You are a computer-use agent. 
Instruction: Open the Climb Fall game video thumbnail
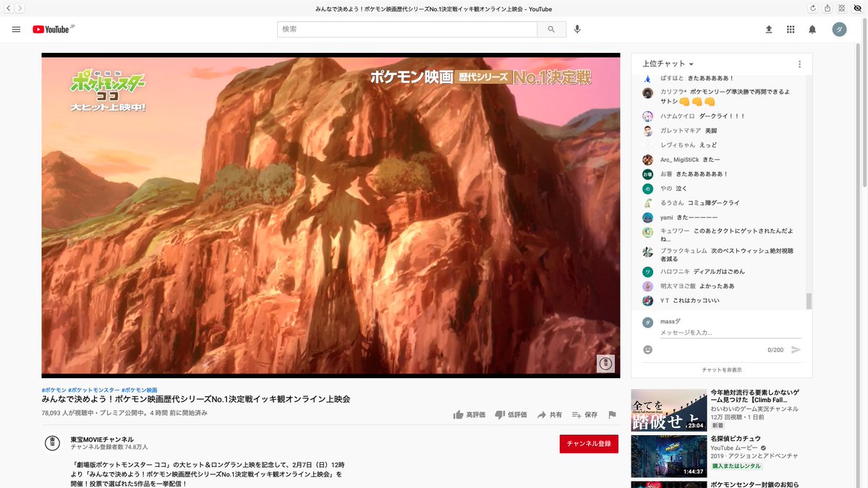coord(668,411)
